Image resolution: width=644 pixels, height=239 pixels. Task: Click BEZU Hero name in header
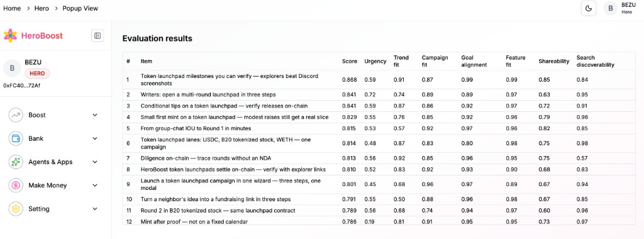(x=628, y=8)
